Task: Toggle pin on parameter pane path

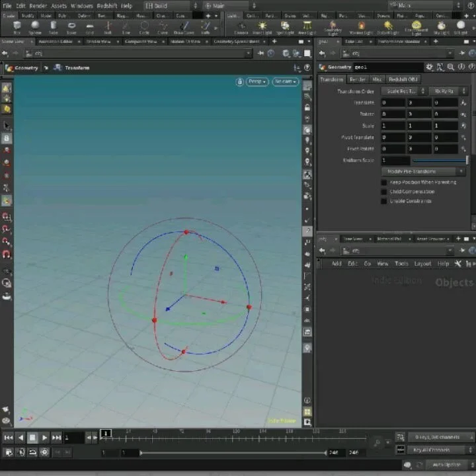Action: (x=461, y=54)
